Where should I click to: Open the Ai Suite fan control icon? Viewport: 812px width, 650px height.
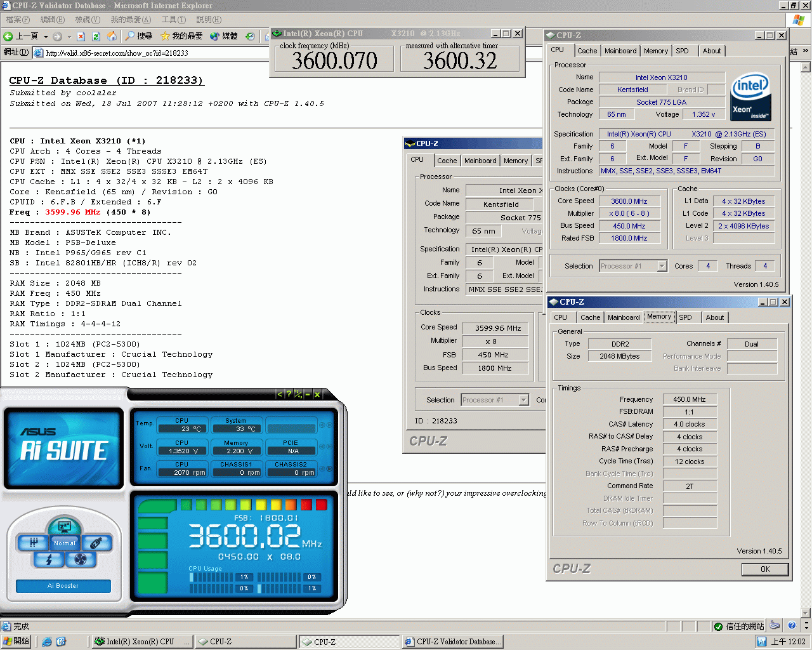tap(80, 559)
